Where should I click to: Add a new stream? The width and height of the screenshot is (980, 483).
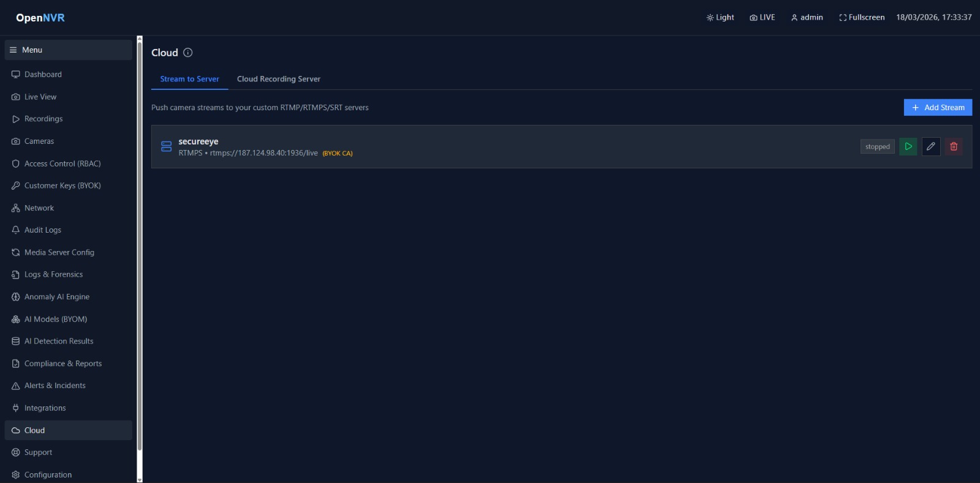938,108
